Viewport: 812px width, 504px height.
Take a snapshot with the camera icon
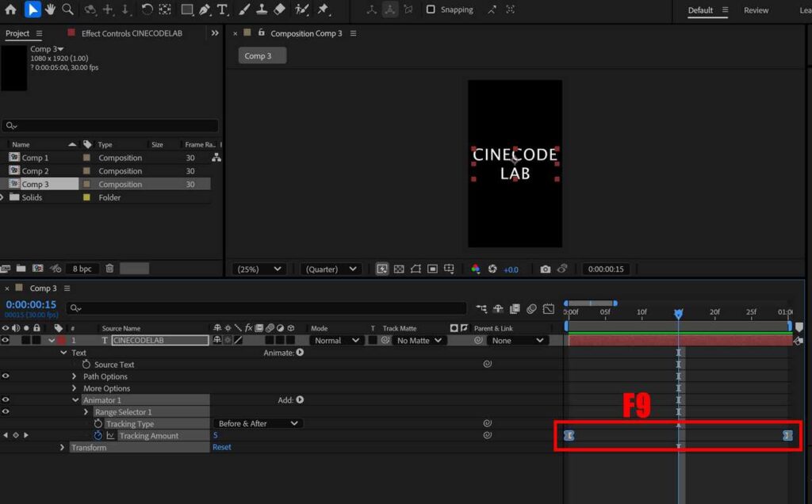tap(546, 269)
